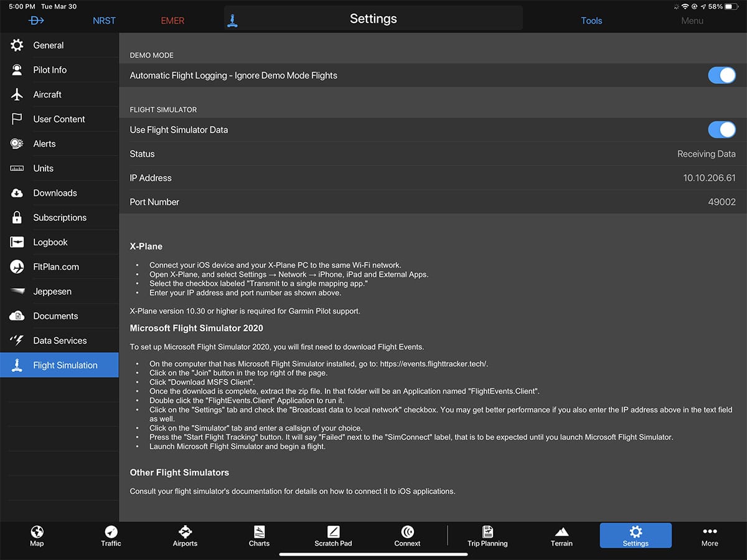Select the Subscriptions padlock icon
747x560 pixels.
[x=17, y=218]
